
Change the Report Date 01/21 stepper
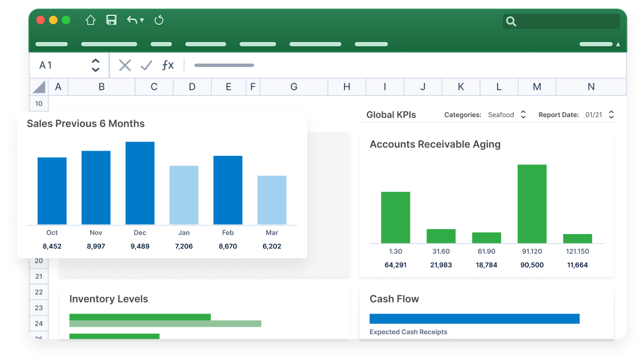(612, 114)
